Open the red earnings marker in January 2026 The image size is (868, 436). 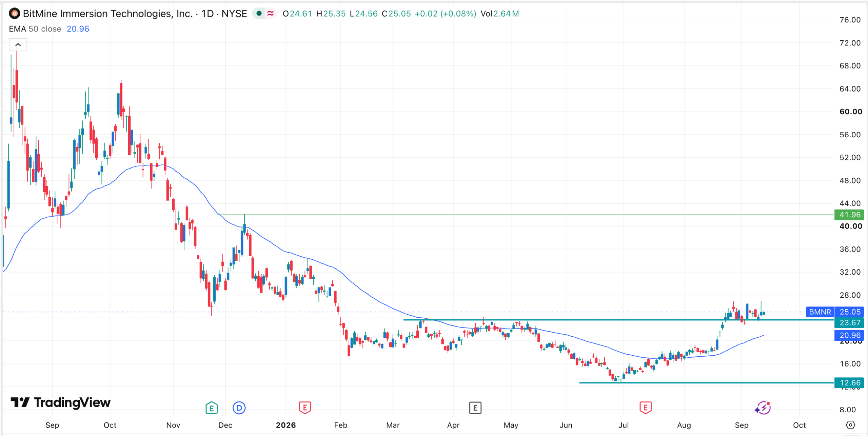click(x=305, y=408)
